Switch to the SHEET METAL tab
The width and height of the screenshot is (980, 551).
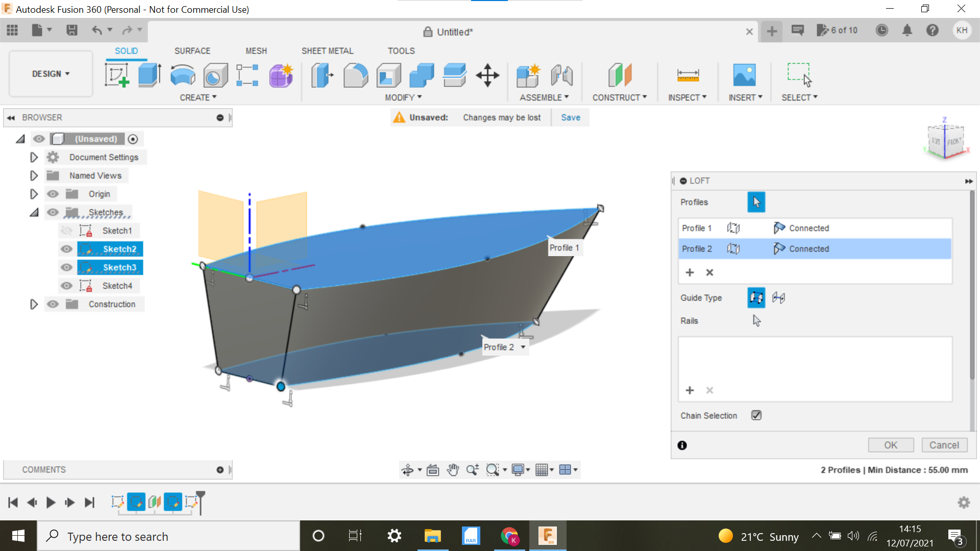(327, 51)
